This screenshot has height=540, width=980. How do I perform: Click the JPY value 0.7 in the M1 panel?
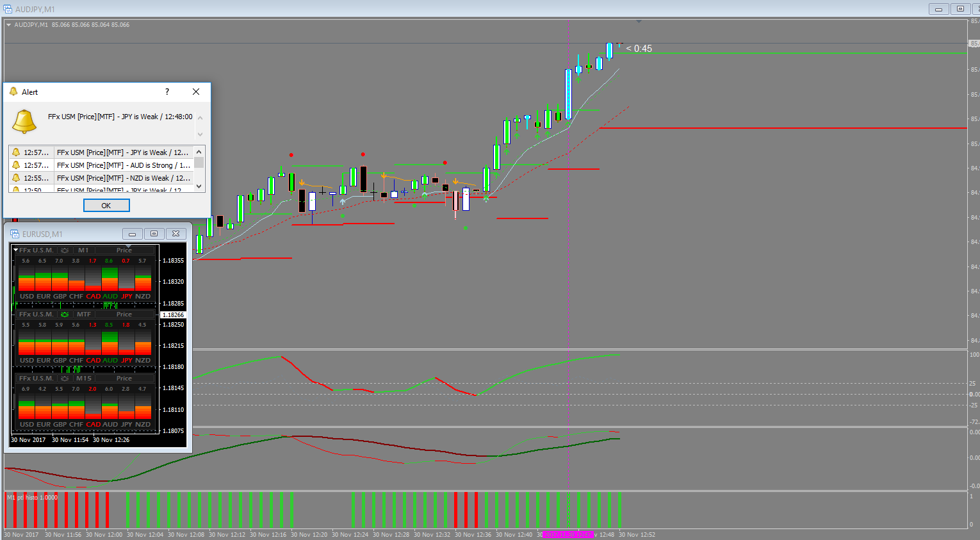126,261
